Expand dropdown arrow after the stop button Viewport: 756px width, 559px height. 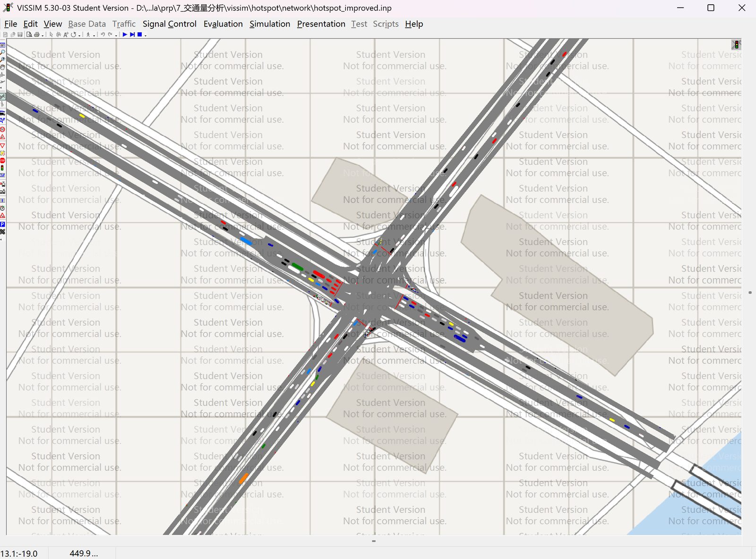(146, 35)
